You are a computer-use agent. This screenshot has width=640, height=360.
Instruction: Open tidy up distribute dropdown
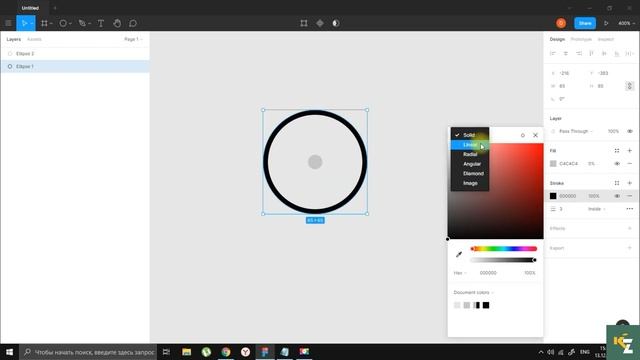point(629,53)
